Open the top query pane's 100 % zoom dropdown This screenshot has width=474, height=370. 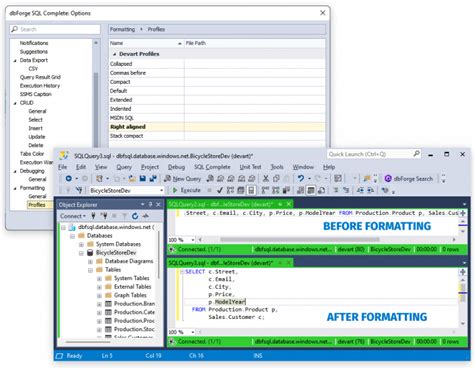point(193,240)
